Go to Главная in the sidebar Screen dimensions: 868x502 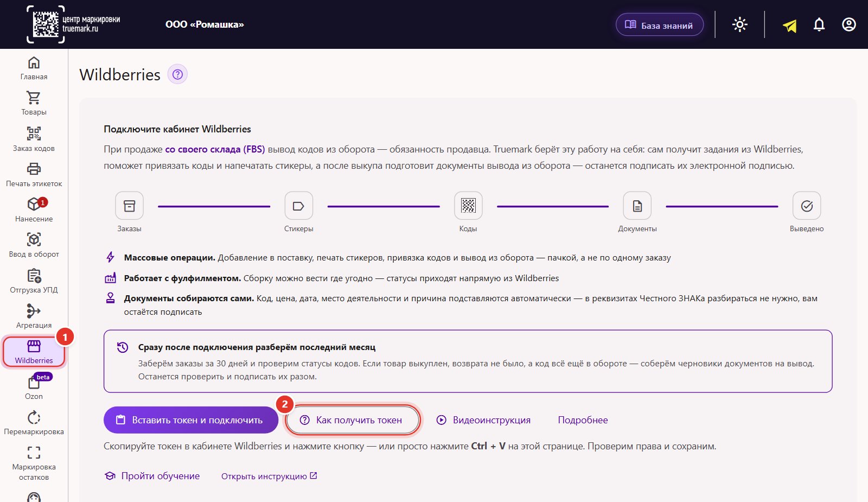34,68
